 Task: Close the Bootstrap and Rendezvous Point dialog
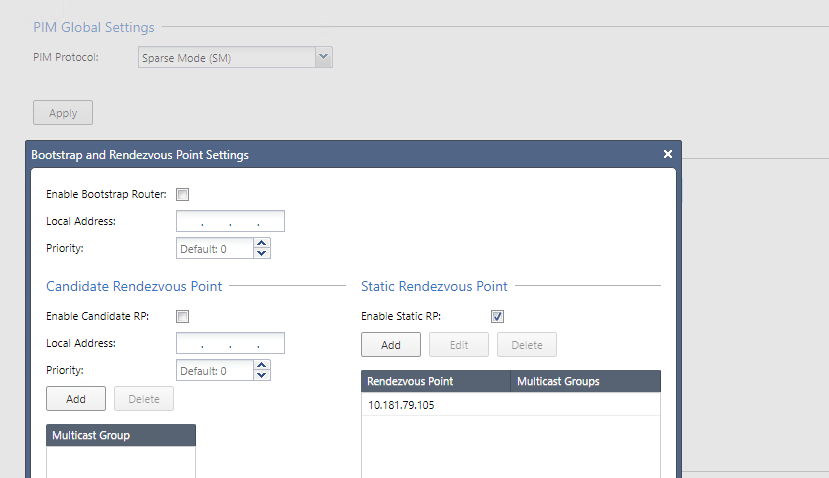tap(667, 154)
